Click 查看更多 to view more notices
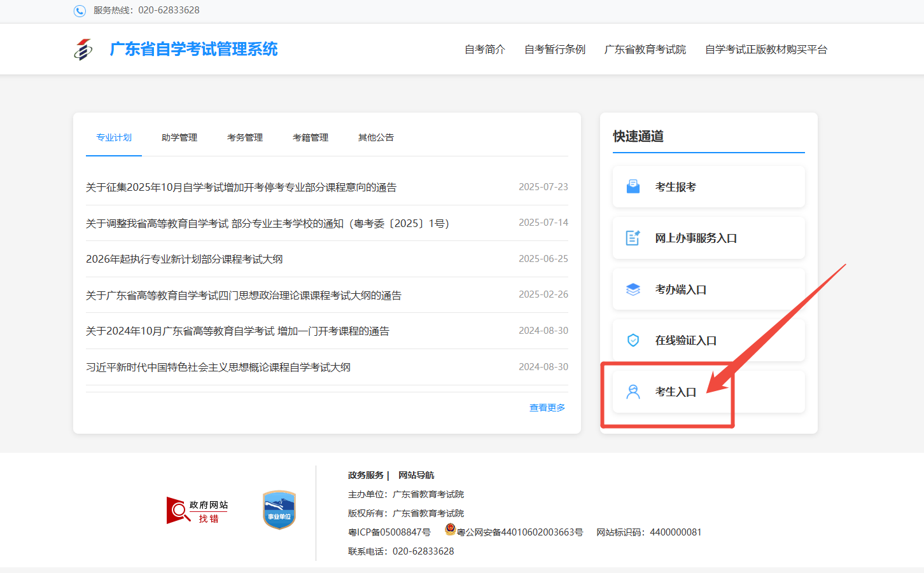Screen dimensions: 924x573 point(546,408)
